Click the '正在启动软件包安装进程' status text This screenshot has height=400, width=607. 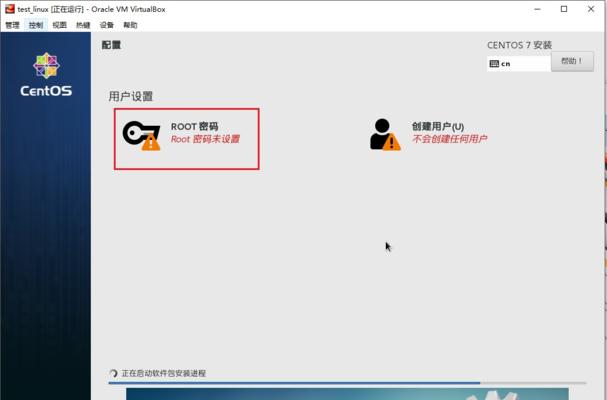pos(164,373)
